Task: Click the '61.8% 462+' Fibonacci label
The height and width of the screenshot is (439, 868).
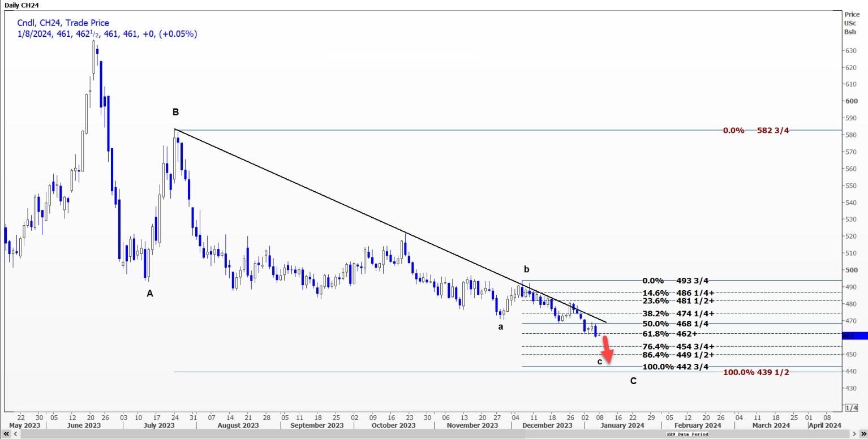Action: pyautogui.click(x=670, y=334)
